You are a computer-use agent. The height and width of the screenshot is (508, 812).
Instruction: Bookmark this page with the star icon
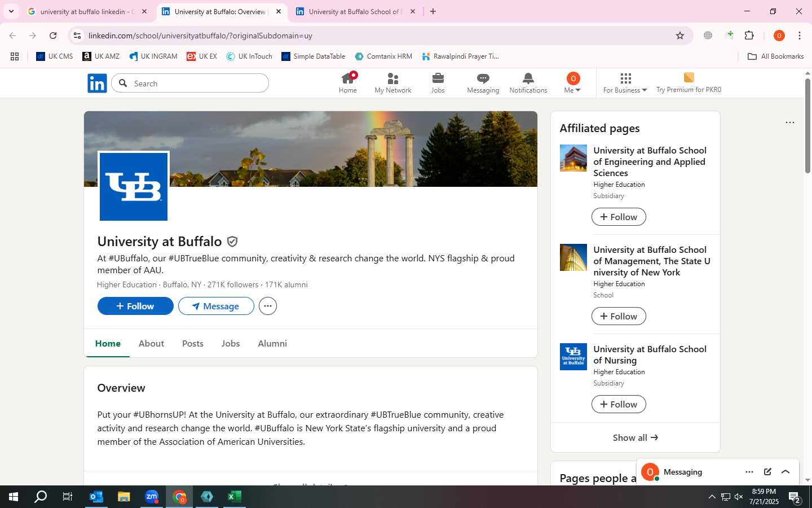(x=680, y=36)
